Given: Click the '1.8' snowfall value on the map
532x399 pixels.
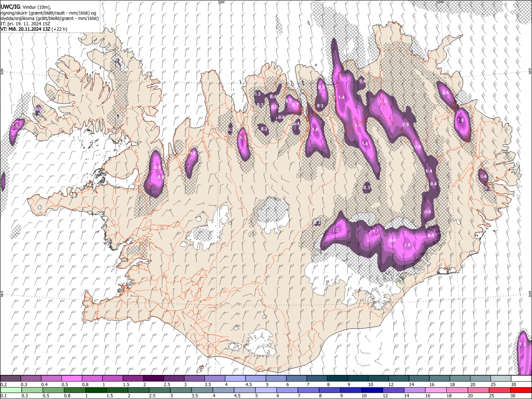Looking at the screenshot, I should click(x=461, y=121).
